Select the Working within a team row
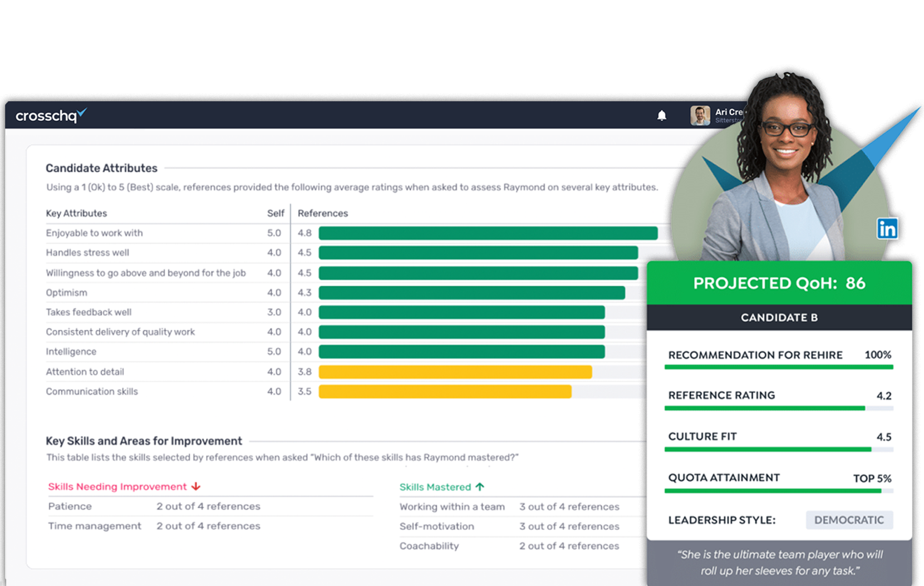The width and height of the screenshot is (924, 586). click(452, 507)
